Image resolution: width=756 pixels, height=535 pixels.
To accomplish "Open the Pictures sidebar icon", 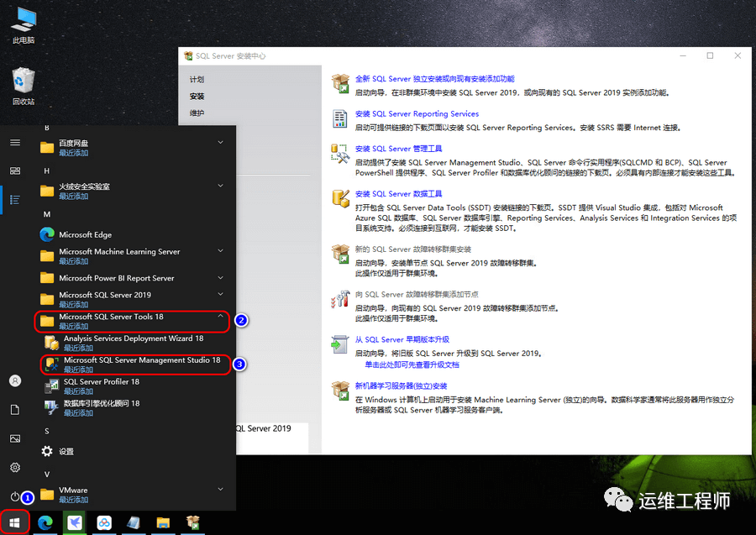I will [15, 438].
